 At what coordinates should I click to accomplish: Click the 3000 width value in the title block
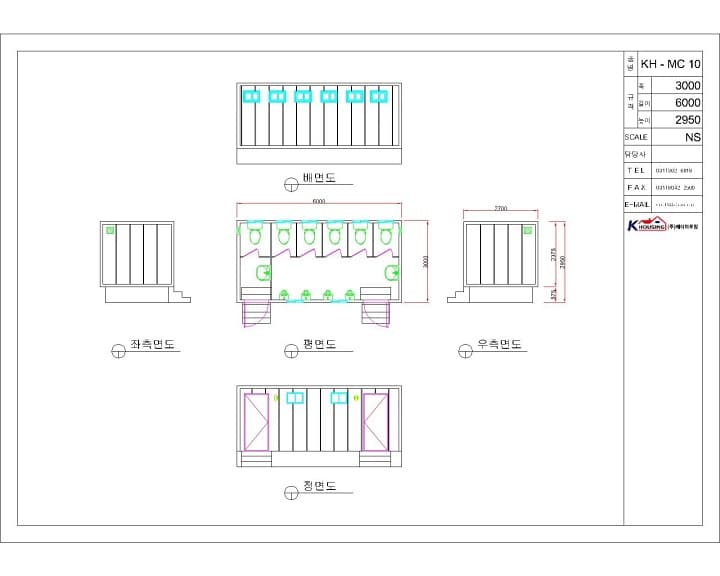pyautogui.click(x=687, y=85)
